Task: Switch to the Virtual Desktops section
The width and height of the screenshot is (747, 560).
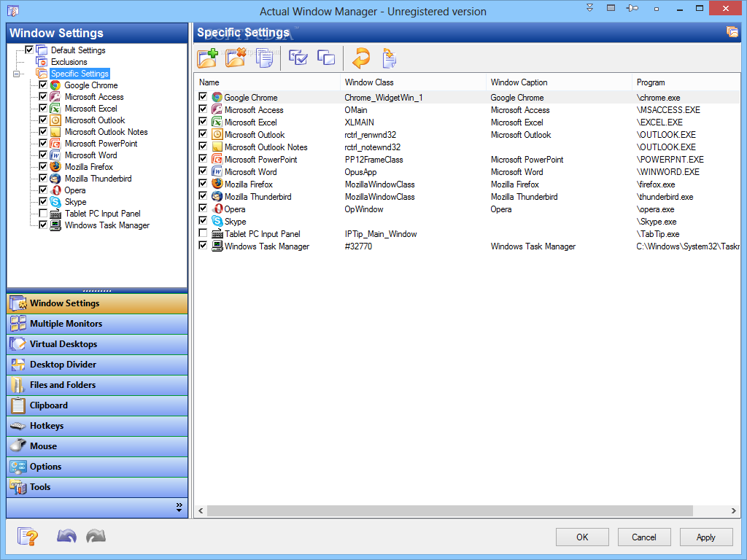Action: coord(97,344)
